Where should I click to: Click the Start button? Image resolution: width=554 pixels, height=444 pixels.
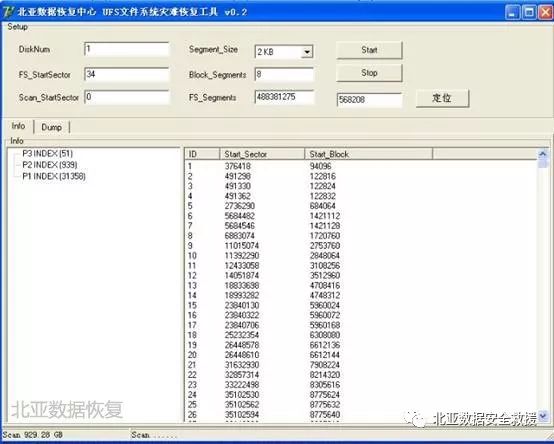369,50
